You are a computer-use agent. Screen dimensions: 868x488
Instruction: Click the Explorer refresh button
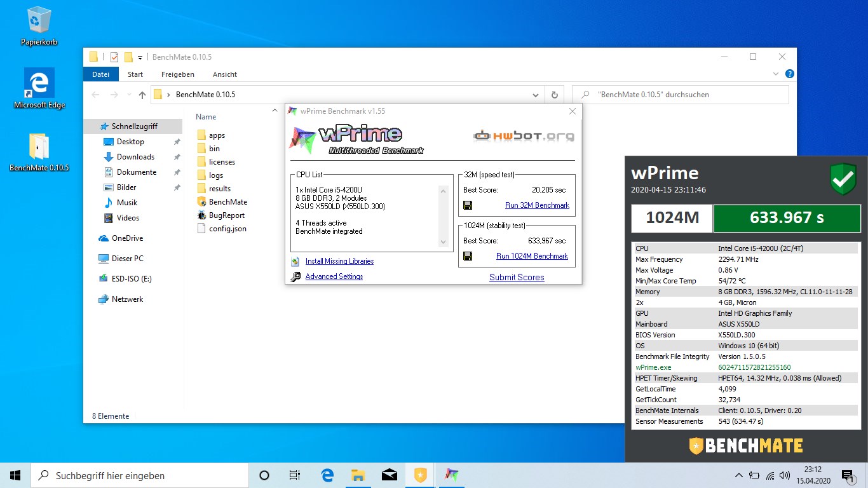[554, 95]
